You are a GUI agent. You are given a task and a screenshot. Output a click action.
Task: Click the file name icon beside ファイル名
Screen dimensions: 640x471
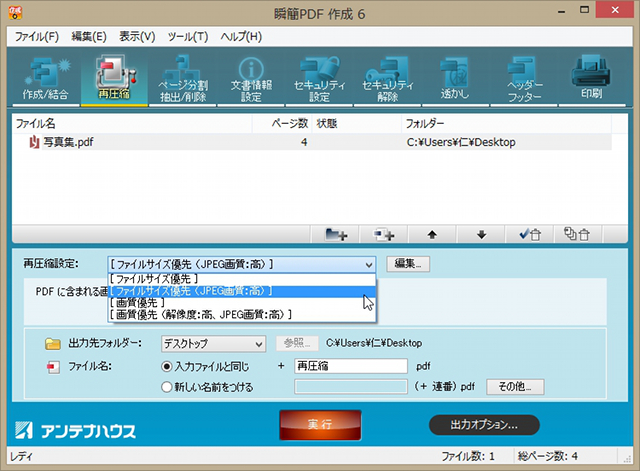pyautogui.click(x=53, y=367)
